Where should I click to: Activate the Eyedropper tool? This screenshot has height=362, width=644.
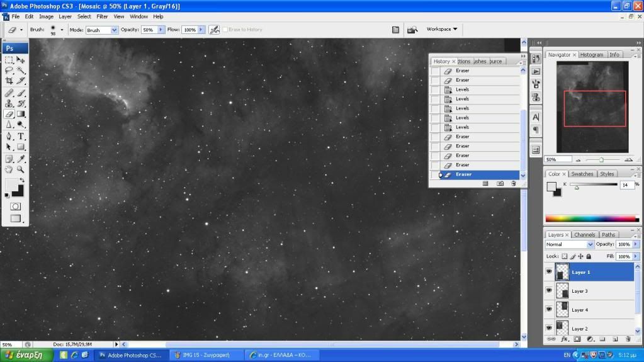pyautogui.click(x=21, y=159)
